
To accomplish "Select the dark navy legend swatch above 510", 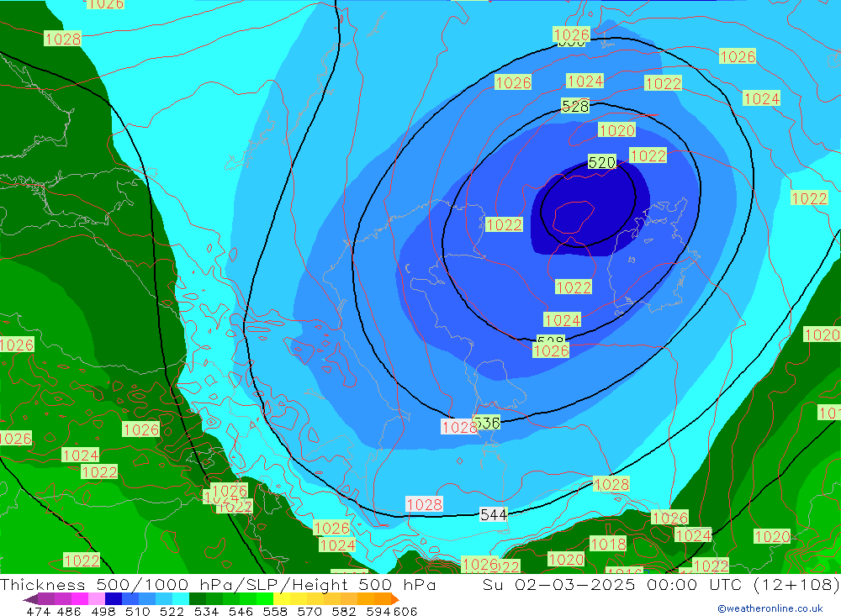I will click(x=114, y=599).
